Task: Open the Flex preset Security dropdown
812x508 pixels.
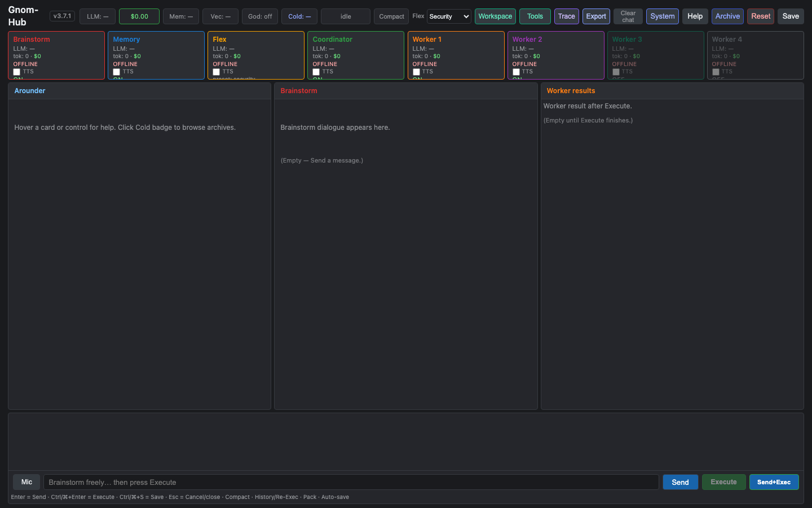Action: [449, 16]
